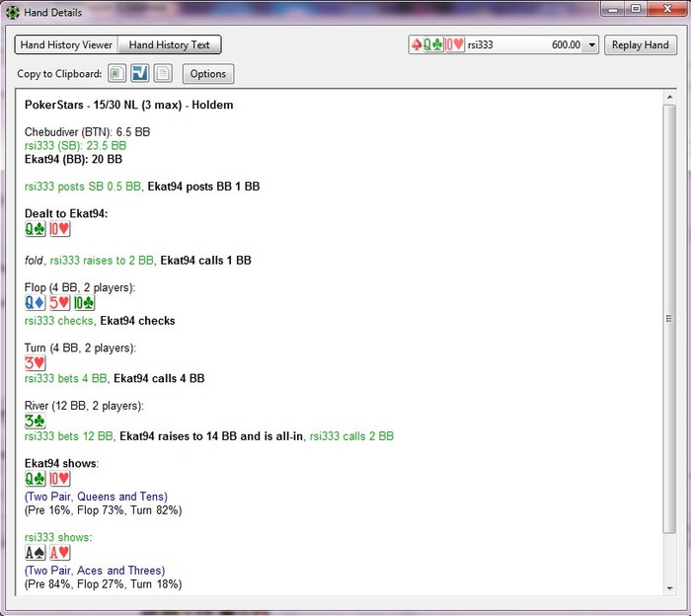Open the rsi333 600.00 hand dropdown
The height and width of the screenshot is (616, 691).
(x=592, y=45)
